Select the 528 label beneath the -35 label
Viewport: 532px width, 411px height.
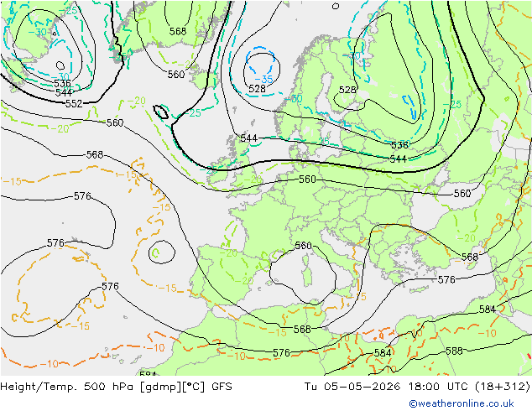[x=257, y=89]
